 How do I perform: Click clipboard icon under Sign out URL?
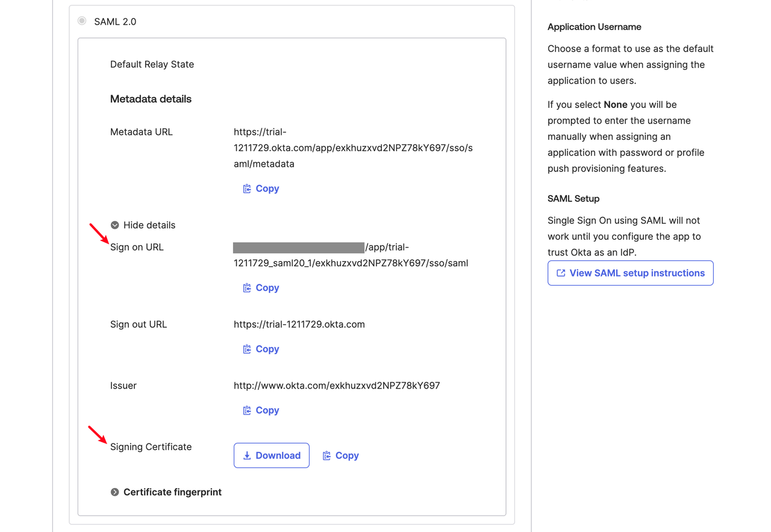click(x=247, y=349)
